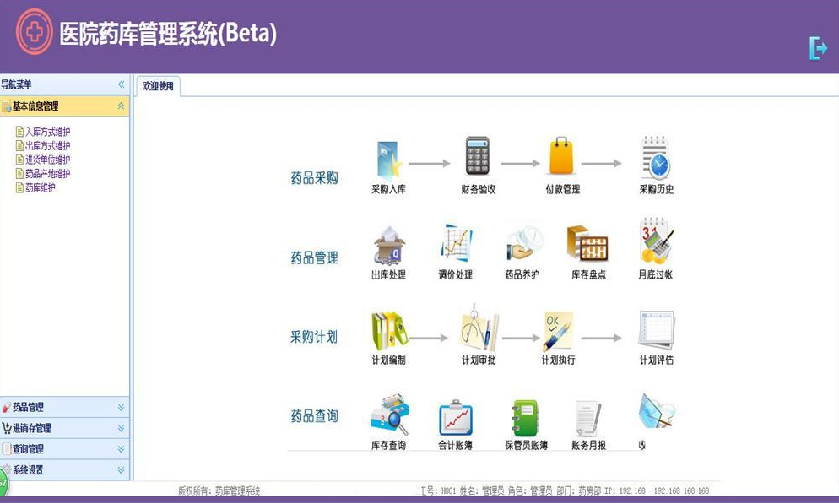Click the 医院药库管理系统(Beta) title
The height and width of the screenshot is (504, 839).
[168, 33]
